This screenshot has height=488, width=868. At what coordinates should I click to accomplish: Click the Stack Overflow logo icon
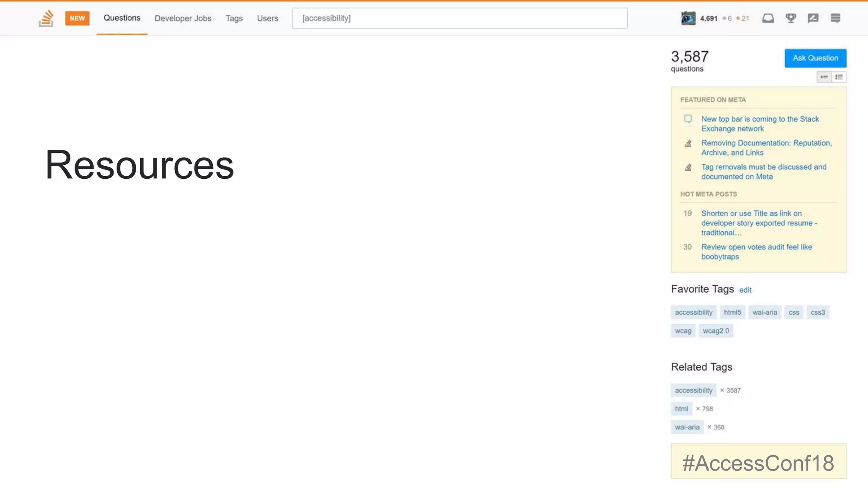46,18
